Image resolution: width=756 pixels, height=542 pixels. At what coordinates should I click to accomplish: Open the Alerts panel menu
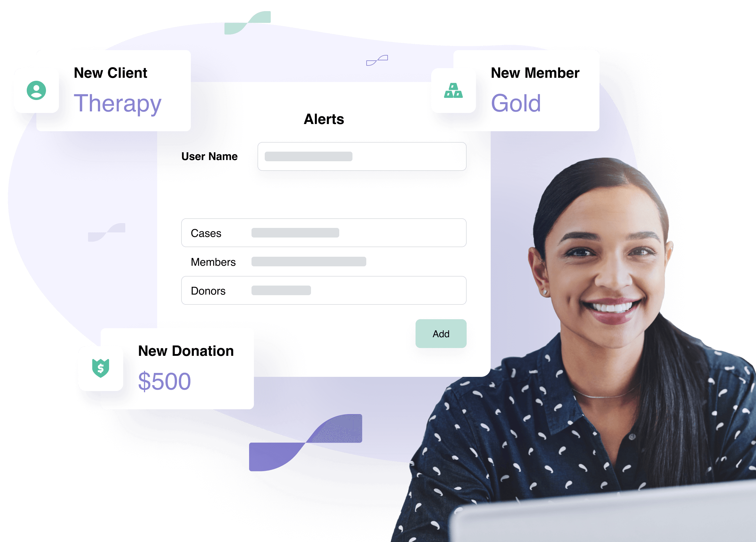click(323, 119)
